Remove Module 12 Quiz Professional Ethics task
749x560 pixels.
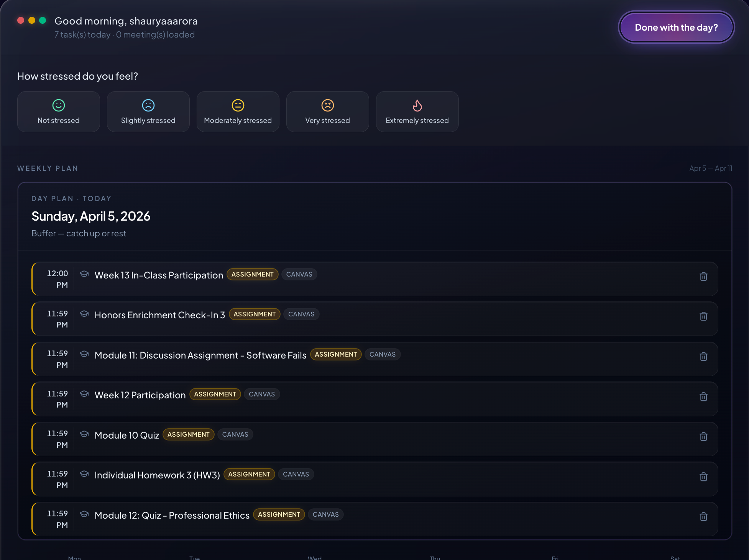point(703,517)
